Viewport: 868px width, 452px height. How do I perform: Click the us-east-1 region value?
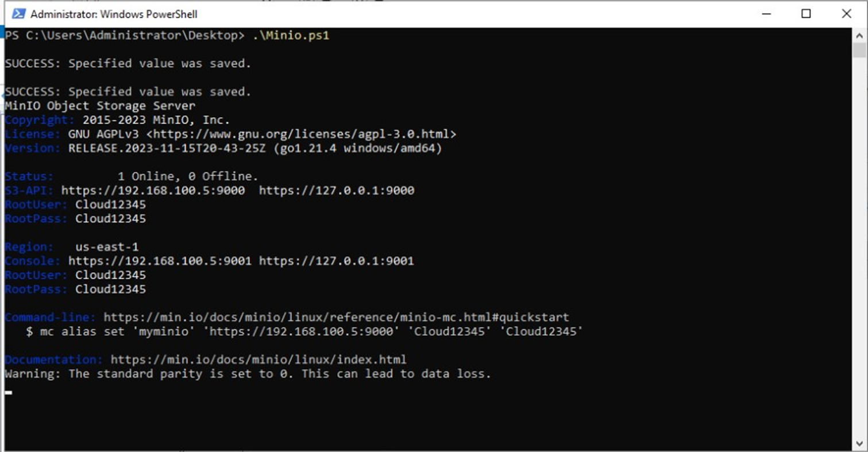pyautogui.click(x=107, y=248)
